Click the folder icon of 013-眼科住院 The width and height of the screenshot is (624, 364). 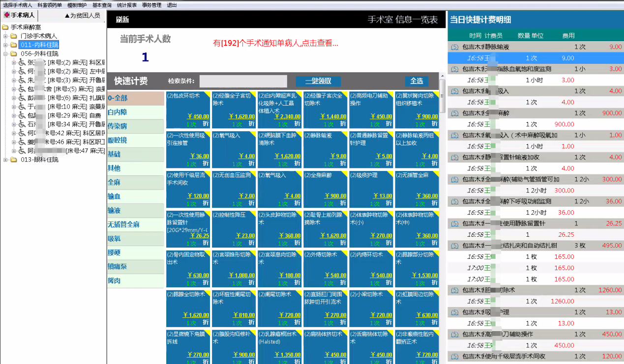coord(14,160)
